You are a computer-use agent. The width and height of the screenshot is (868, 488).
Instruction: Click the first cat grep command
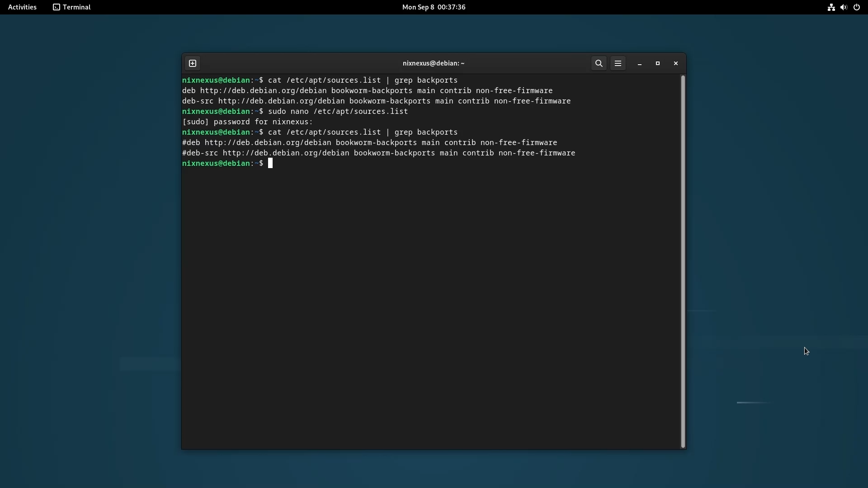(x=363, y=80)
